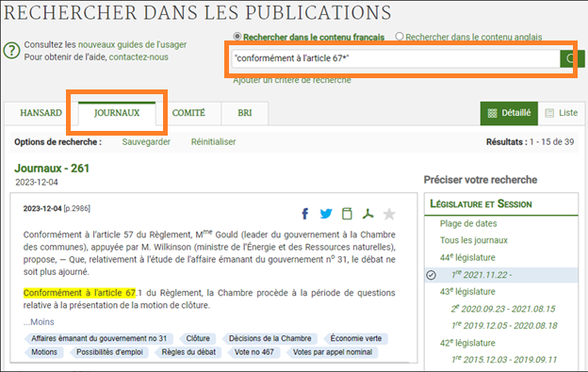This screenshot has height=372, width=588.
Task: Click the green search magnifier button
Action: (x=571, y=58)
